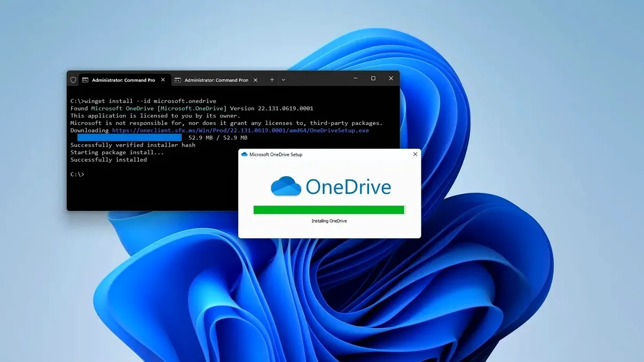Click the OneDriveSetup.exe download URL in the terminal
Screen dimensions: 644x362
click(x=240, y=130)
